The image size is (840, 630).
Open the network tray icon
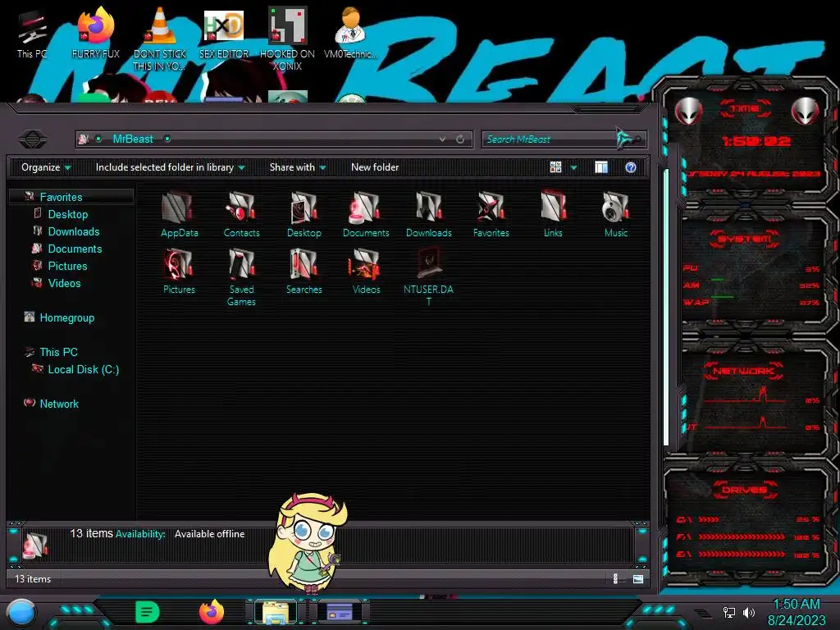point(728,612)
